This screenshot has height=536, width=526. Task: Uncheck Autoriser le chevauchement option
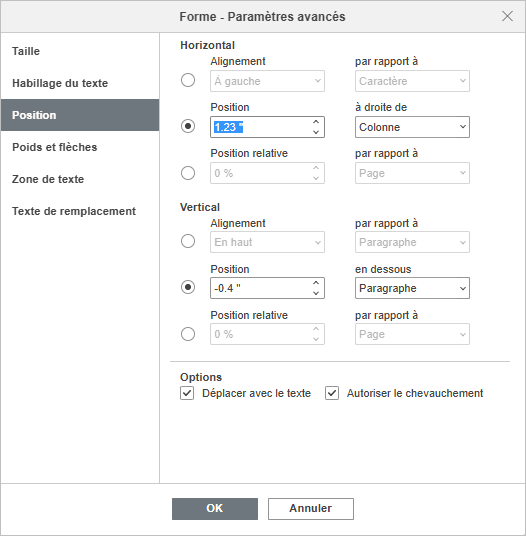click(332, 393)
